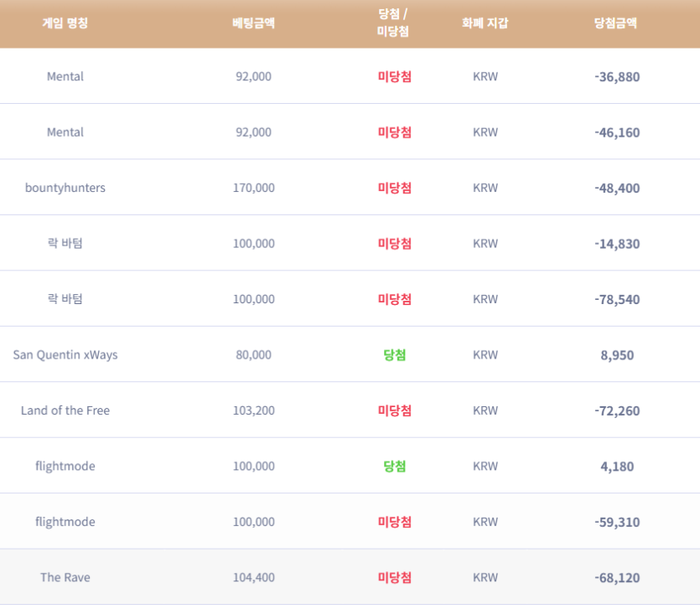Screen dimensions: 700x609
Task: Select The Rave game name
Action: [x=65, y=577]
